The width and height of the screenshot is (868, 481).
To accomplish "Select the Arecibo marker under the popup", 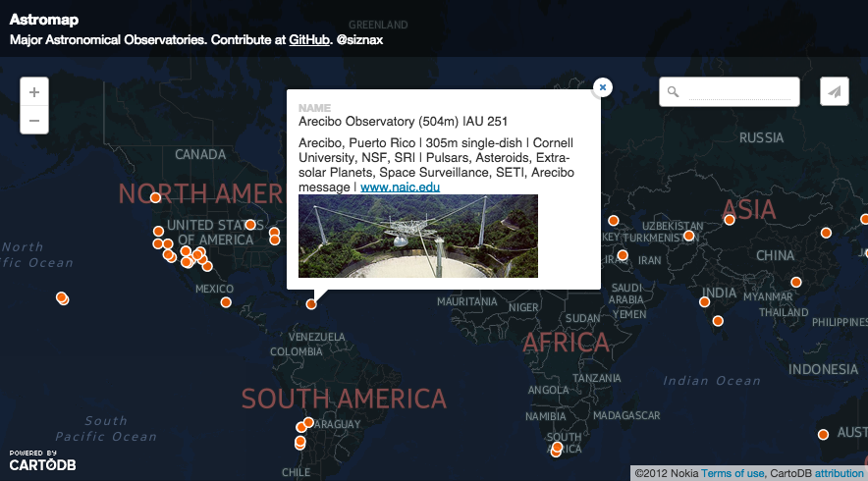I will 311,304.
